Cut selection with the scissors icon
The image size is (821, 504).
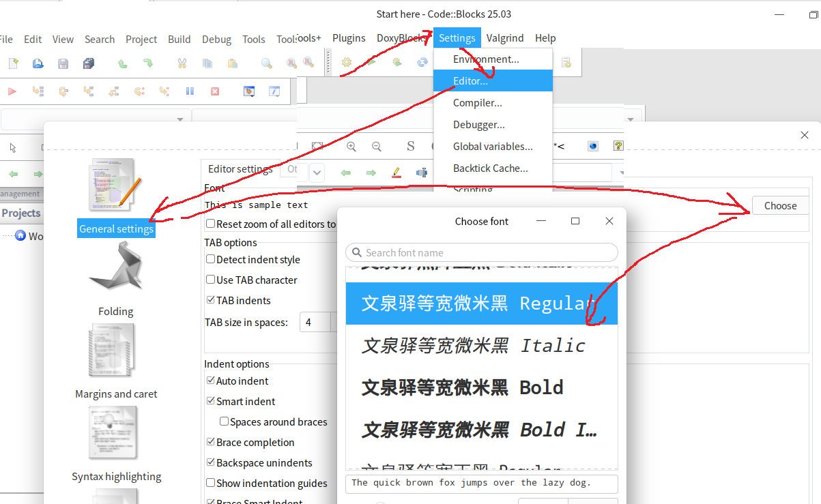(x=182, y=63)
